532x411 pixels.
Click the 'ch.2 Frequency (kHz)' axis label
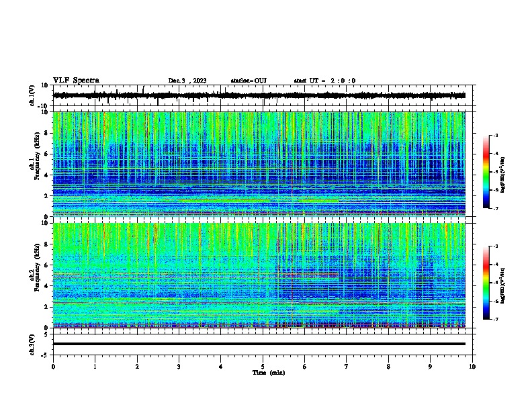tap(34, 267)
